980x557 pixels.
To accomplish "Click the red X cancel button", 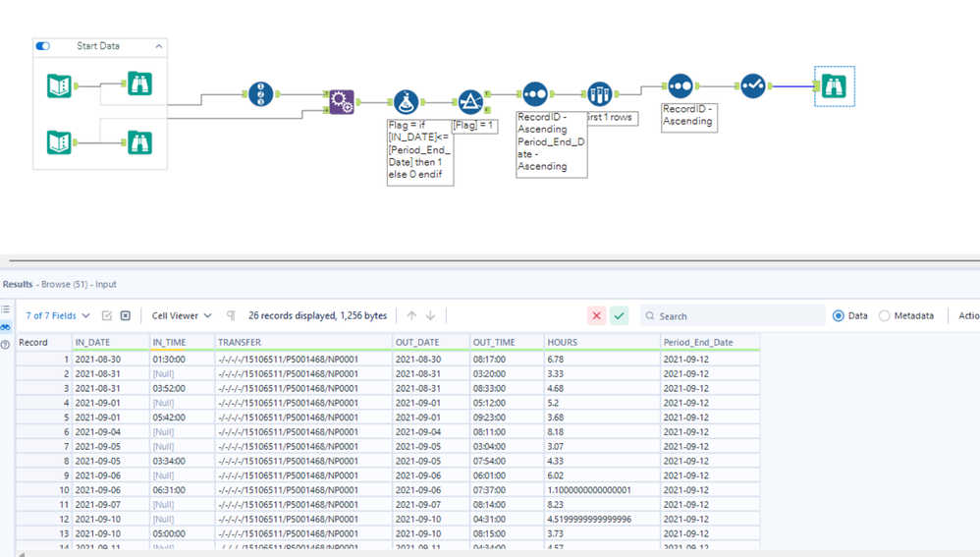I will coord(596,315).
